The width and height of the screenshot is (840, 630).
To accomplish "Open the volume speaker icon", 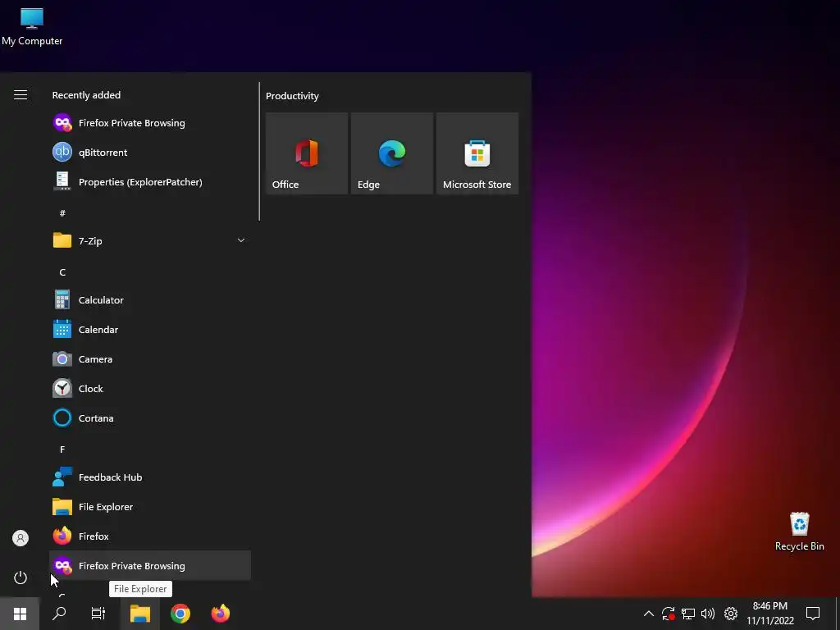I will click(x=708, y=614).
